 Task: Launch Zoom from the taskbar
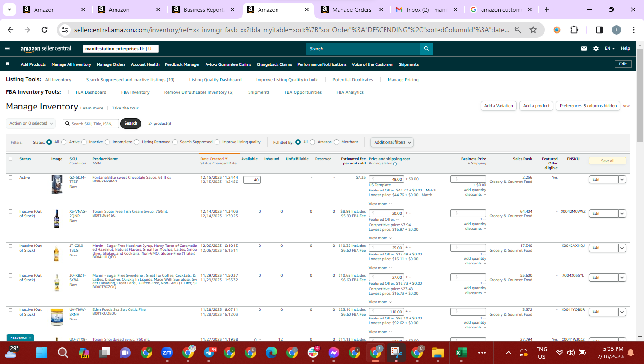[x=167, y=353]
